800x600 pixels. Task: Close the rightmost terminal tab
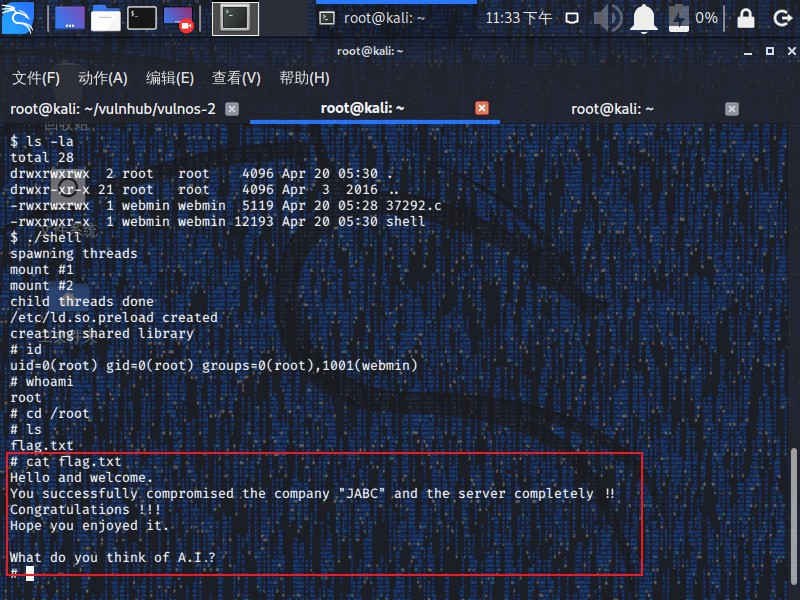(x=732, y=109)
